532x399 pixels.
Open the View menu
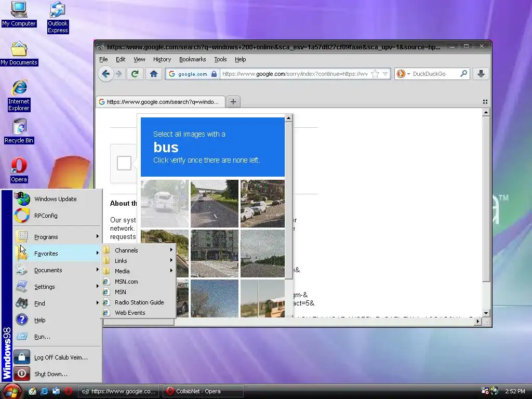coord(139,59)
